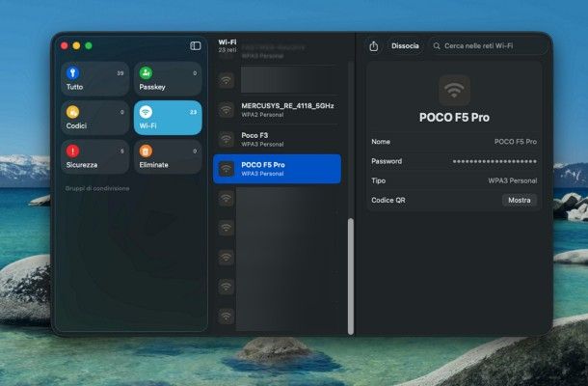Click the Wi-Fi list header title
Viewport: 588px width, 386px height.
pyautogui.click(x=227, y=42)
